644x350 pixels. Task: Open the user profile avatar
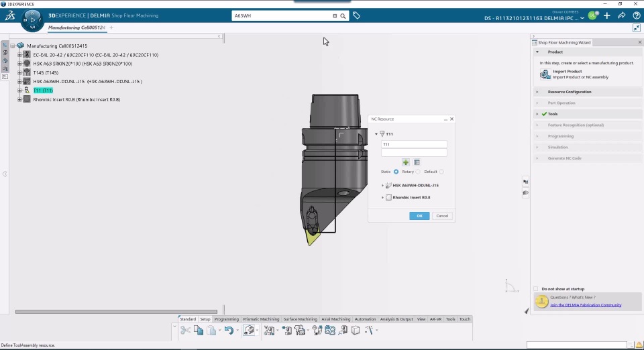click(592, 15)
